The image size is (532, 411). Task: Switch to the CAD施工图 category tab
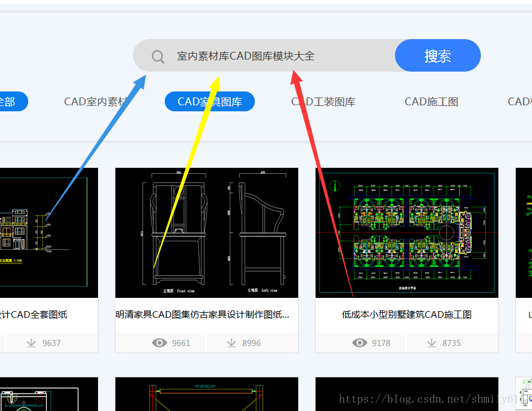431,102
